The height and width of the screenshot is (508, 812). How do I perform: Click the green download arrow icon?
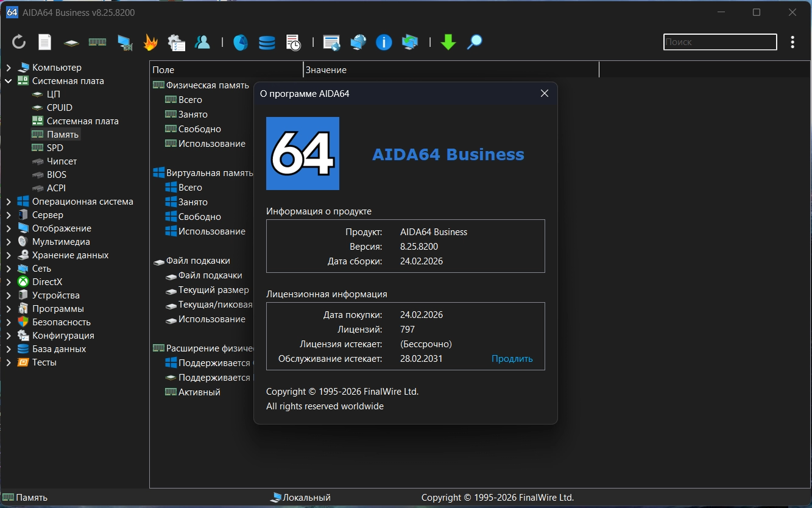(448, 42)
